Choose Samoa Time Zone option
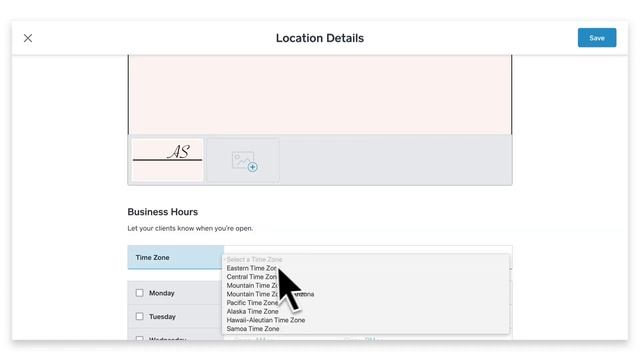Screen dimensions: 640x360 (253, 329)
